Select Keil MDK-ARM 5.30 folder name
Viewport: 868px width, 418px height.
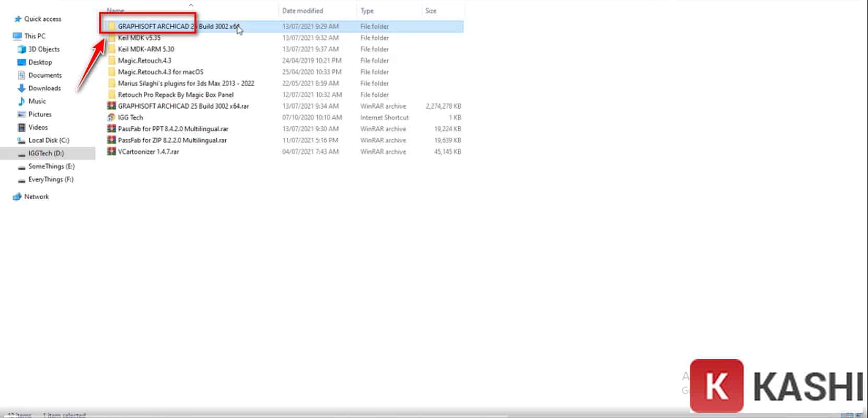[x=146, y=50]
